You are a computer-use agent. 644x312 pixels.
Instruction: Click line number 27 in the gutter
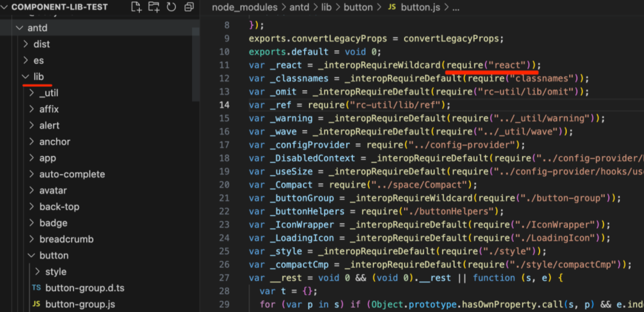(224, 278)
